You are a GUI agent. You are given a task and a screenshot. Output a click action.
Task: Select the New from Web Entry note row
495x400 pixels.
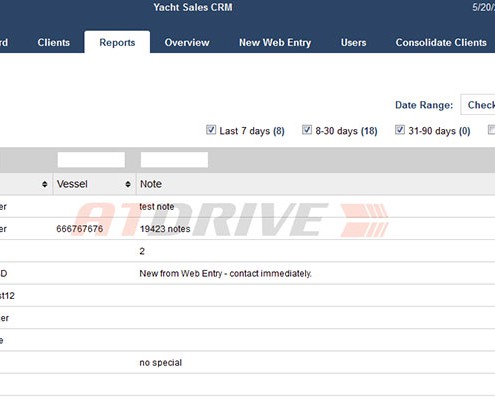tap(247, 273)
